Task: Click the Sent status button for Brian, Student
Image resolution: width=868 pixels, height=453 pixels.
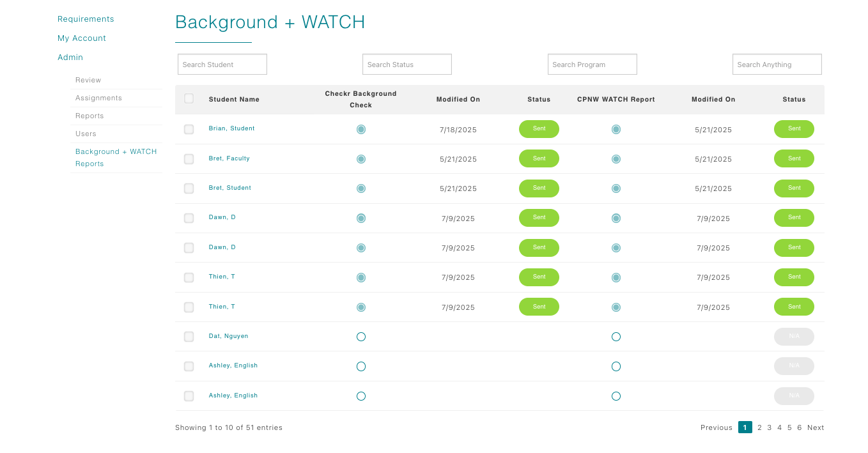Action: click(539, 128)
